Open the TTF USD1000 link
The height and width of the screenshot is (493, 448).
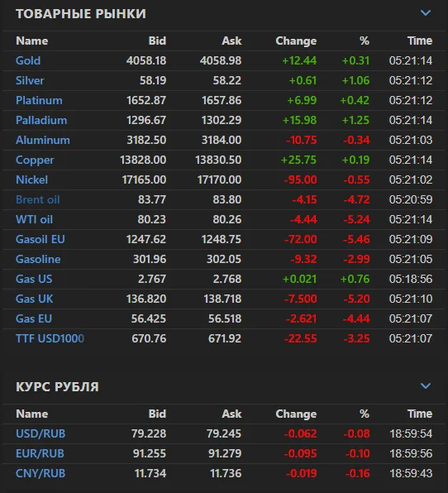(x=50, y=338)
